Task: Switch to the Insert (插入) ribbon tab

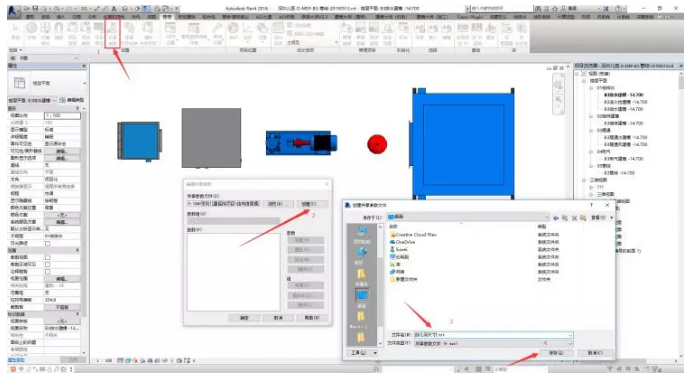Action: coord(61,17)
